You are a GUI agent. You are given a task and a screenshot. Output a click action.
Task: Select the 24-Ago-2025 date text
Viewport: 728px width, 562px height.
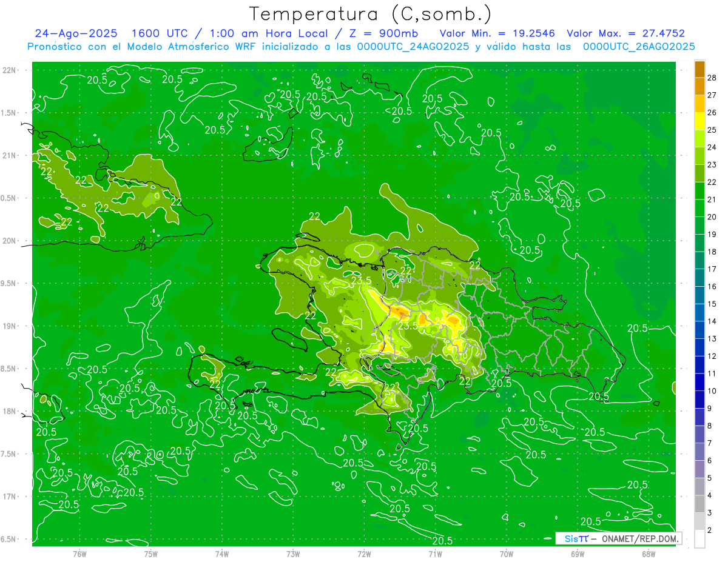pos(76,33)
